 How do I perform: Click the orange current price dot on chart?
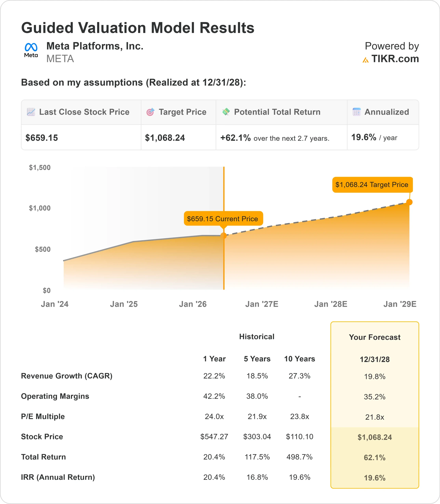coord(223,235)
